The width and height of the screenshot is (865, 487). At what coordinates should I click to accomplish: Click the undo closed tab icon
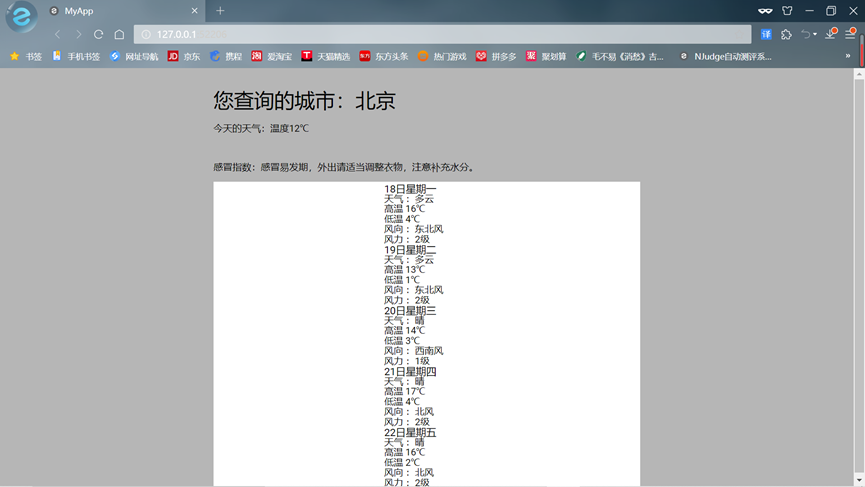pos(806,34)
